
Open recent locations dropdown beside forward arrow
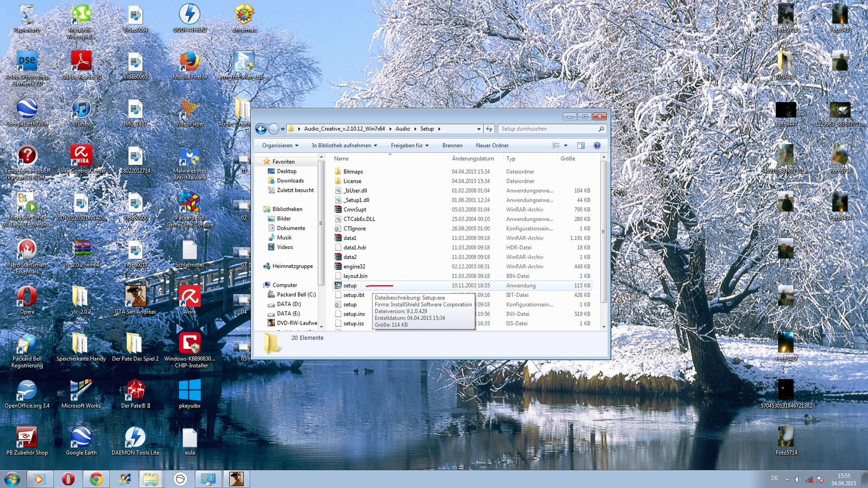(283, 129)
